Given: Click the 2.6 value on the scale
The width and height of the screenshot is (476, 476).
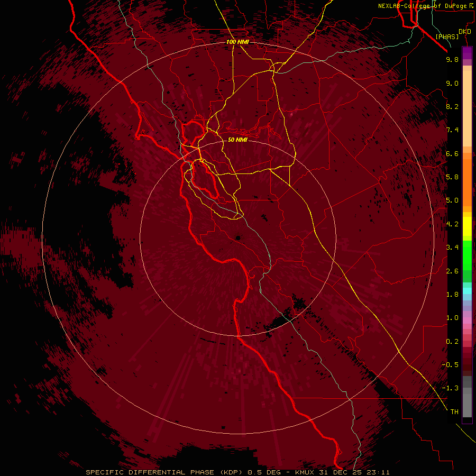Looking at the screenshot, I should 452,271.
